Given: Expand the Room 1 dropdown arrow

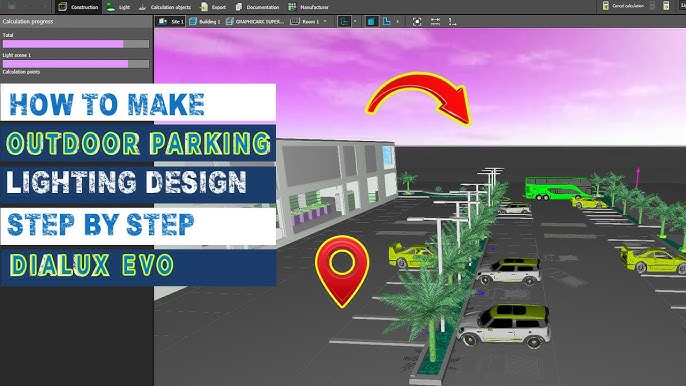Looking at the screenshot, I should [325, 21].
